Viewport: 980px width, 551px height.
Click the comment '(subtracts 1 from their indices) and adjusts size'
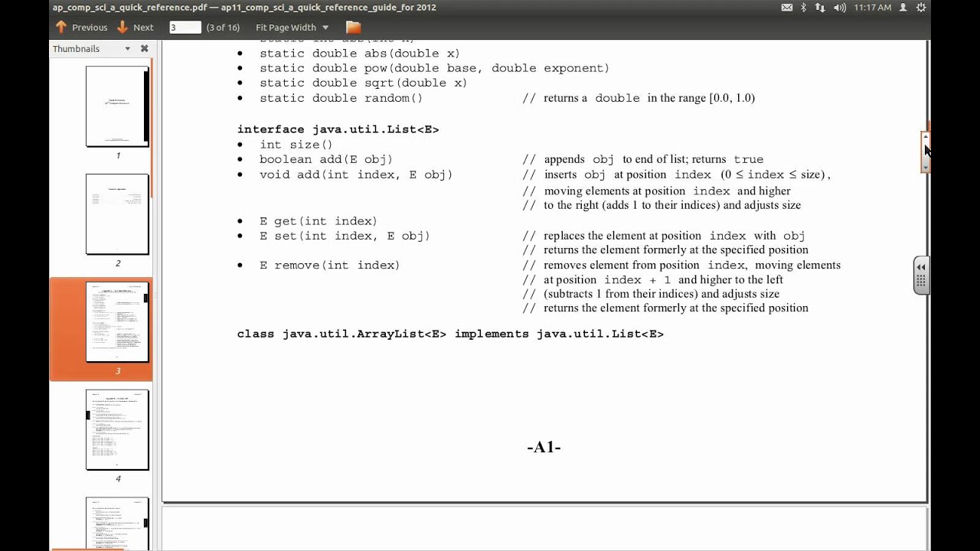point(661,294)
